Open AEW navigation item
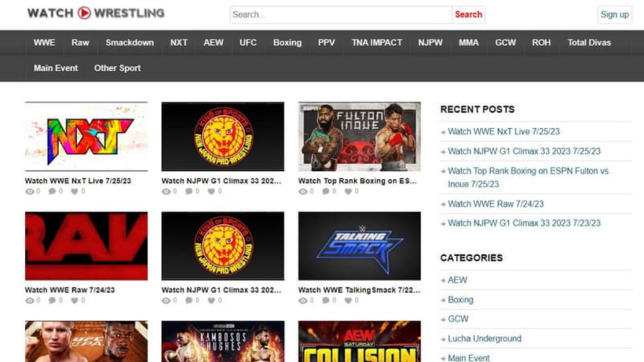 click(214, 43)
